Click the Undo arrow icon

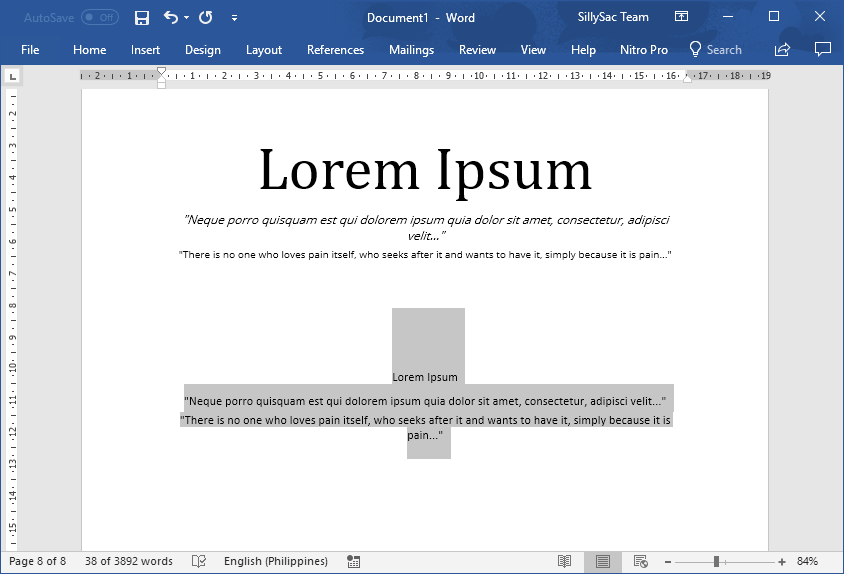point(170,17)
